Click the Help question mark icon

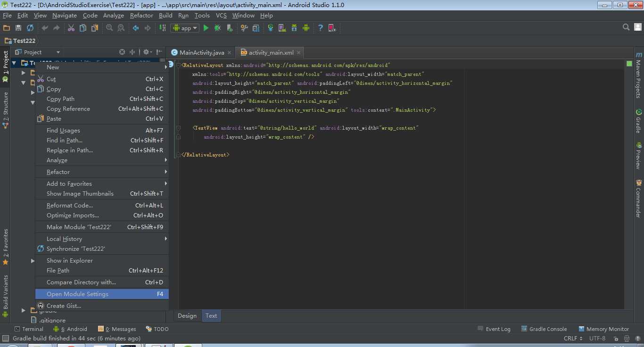click(321, 28)
